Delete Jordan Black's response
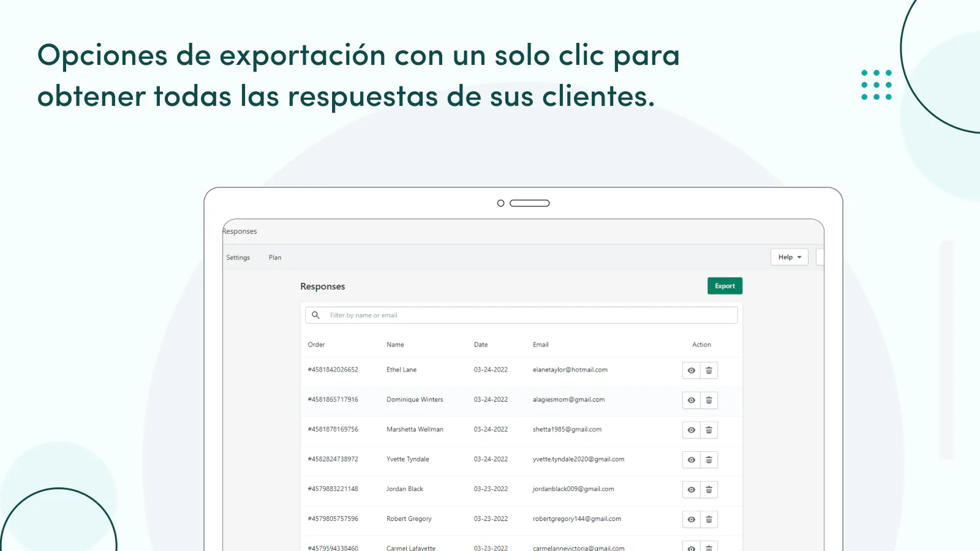 tap(709, 490)
